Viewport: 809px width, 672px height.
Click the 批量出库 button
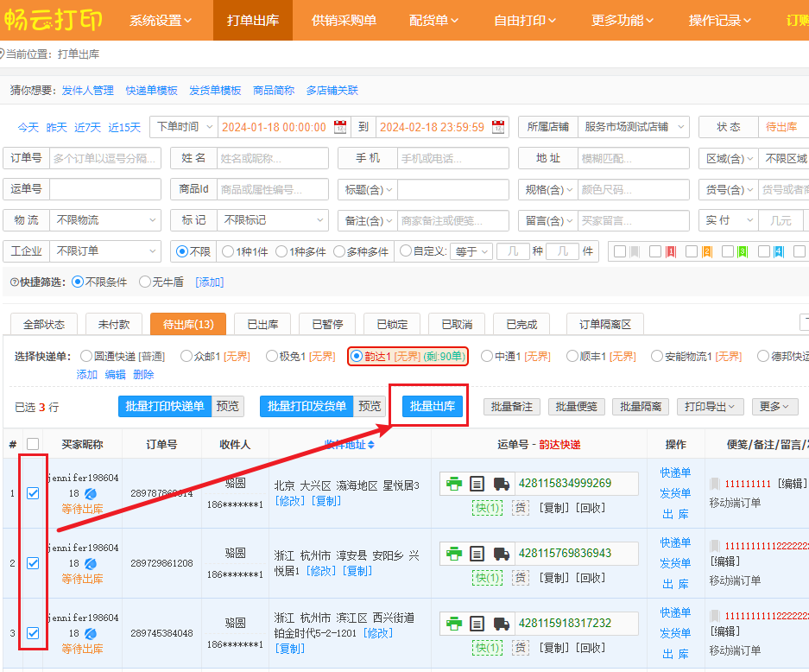pos(434,407)
